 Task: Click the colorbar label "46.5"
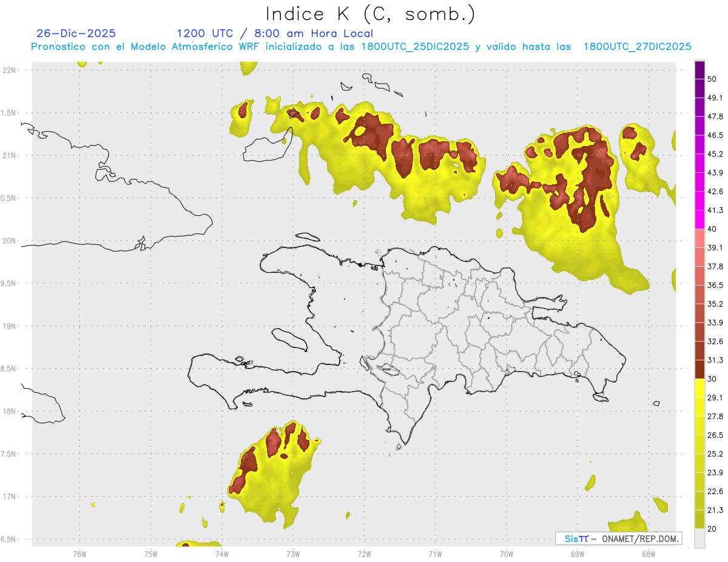click(x=715, y=135)
